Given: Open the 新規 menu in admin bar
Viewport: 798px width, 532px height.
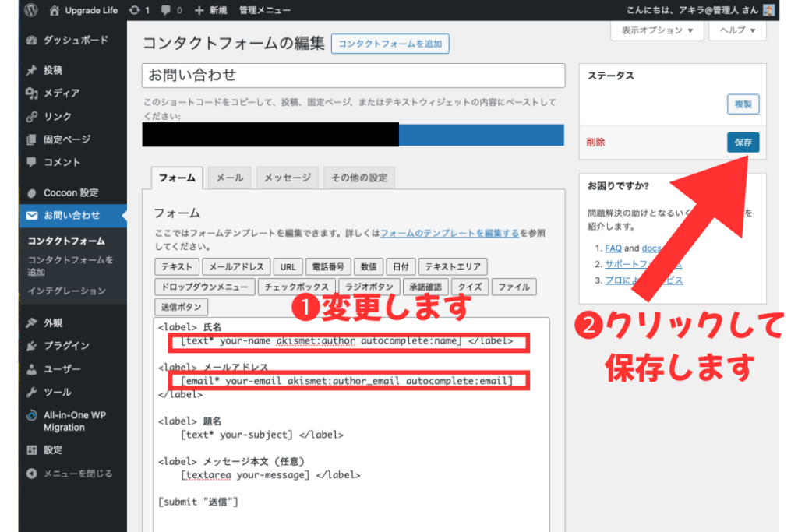Looking at the screenshot, I should 211,10.
